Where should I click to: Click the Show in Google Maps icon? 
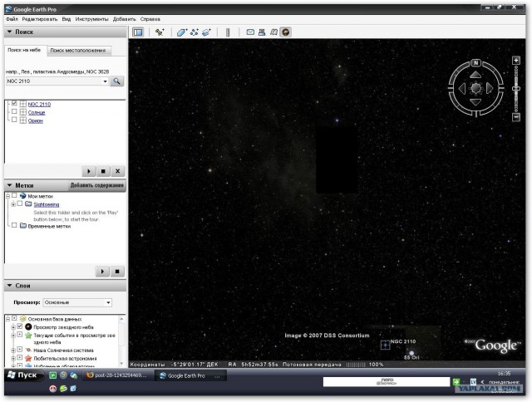(273, 32)
